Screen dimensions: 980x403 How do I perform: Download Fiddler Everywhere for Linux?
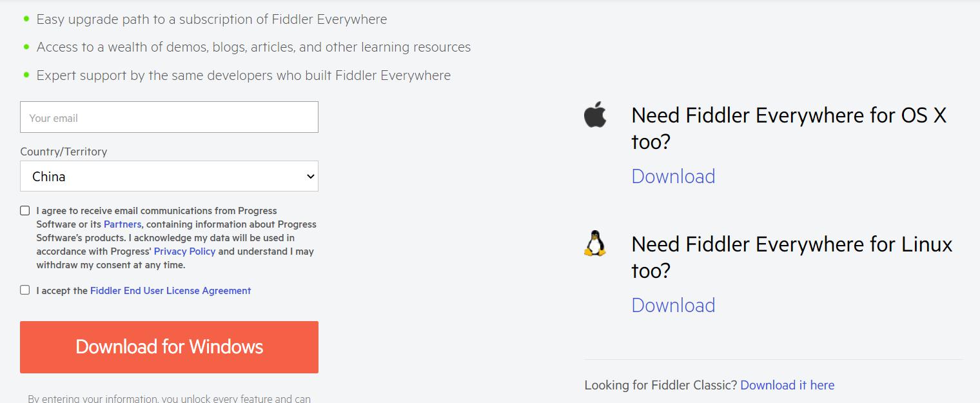click(673, 305)
